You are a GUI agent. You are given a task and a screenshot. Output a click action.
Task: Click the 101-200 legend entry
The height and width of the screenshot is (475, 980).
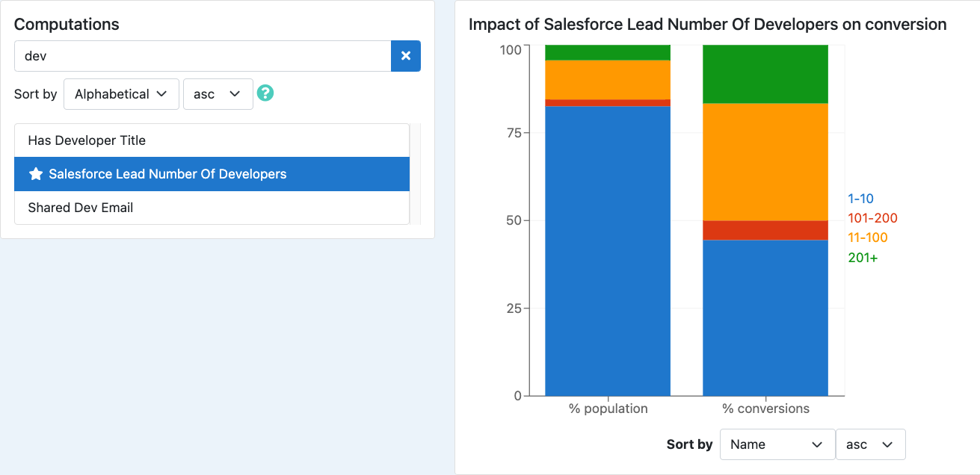pyautogui.click(x=872, y=218)
